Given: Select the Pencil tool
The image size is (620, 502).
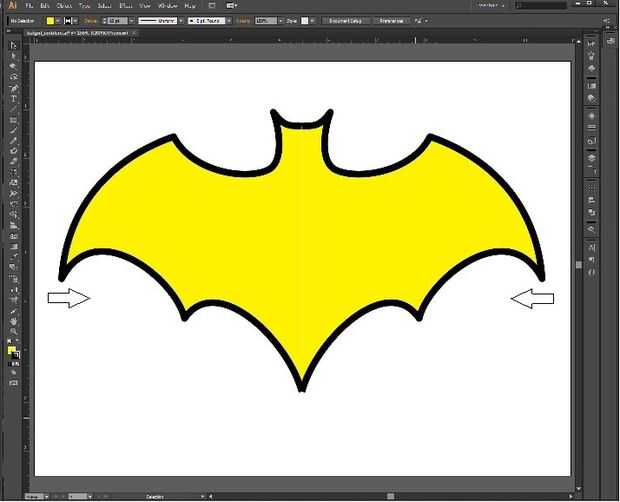Looking at the screenshot, I should (13, 141).
